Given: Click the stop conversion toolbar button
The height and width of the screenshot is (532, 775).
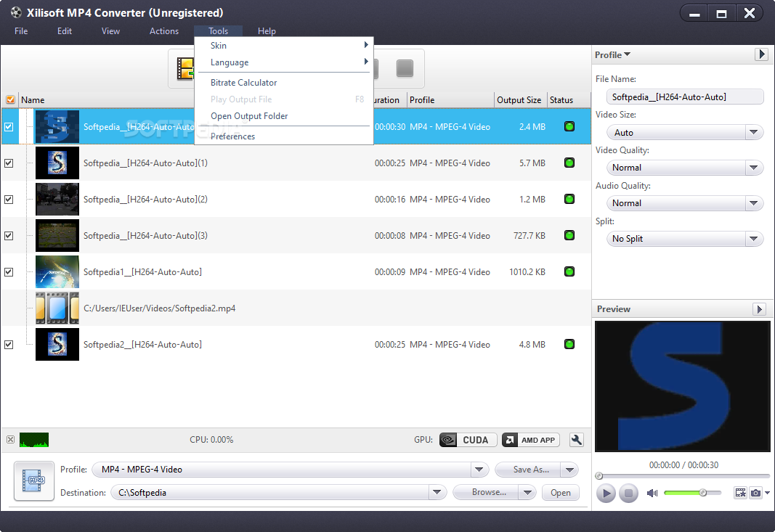Looking at the screenshot, I should pos(405,68).
